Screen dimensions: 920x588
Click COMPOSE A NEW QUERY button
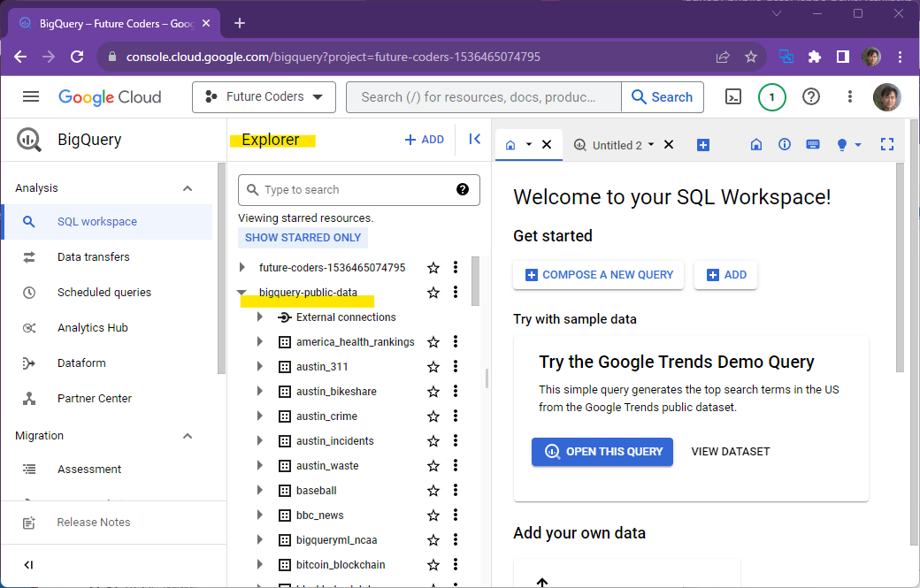(x=598, y=274)
